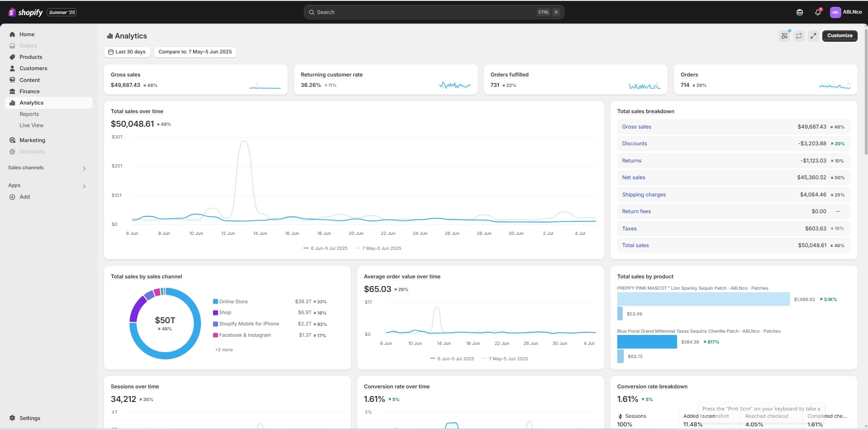Viewport: 868px width, 430px height.
Task: Click the calendar icon in Last 30 days
Action: pyautogui.click(x=111, y=52)
